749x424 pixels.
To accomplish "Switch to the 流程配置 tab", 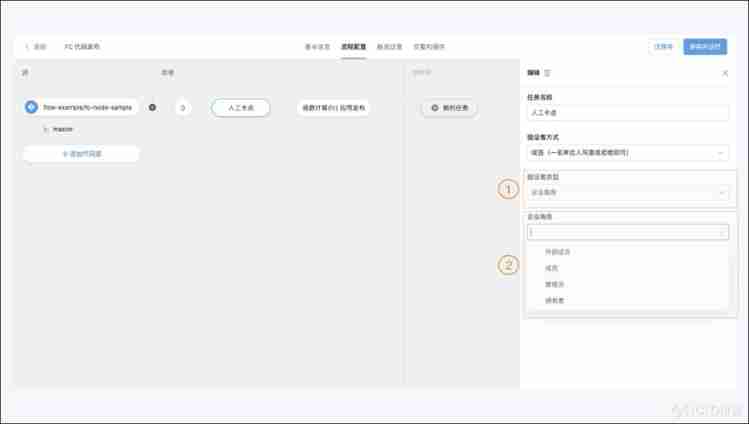I will coord(353,47).
